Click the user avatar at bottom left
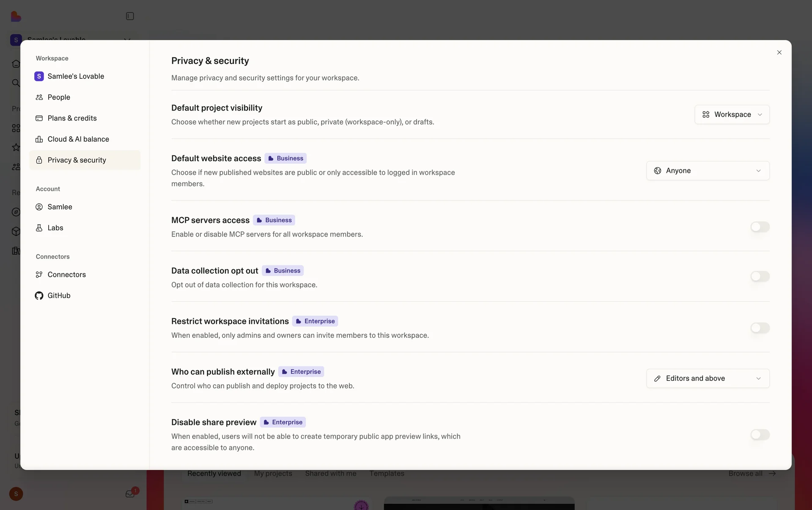The height and width of the screenshot is (510, 812). (x=16, y=493)
